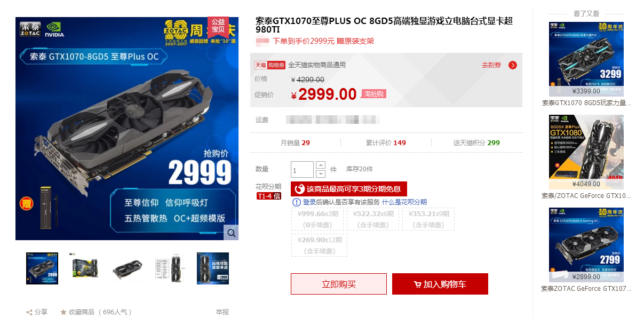This screenshot has width=644, height=317.
Task: Choose the ¥269.90x12期 installment plan
Action: point(319,245)
